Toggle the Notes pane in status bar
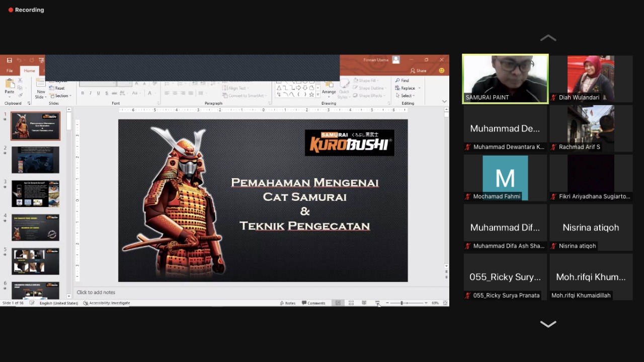Viewport: 644px width, 362px height. [x=288, y=303]
